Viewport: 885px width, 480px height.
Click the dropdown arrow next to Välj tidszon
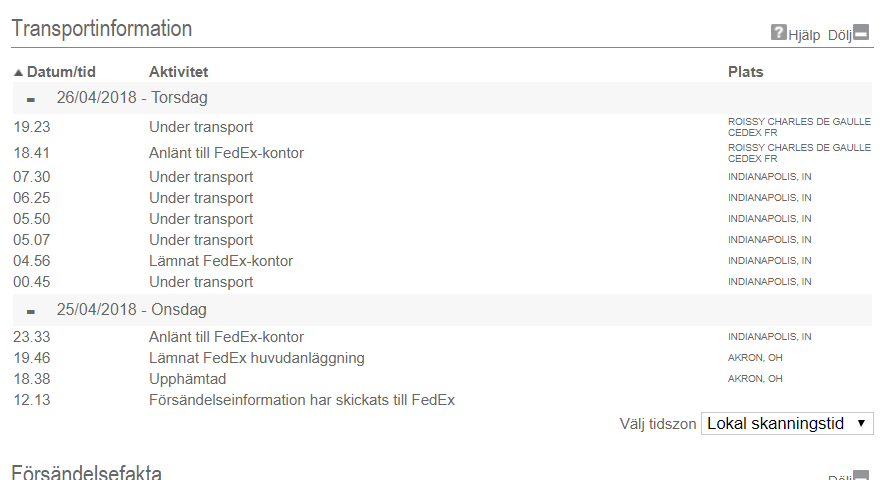coord(861,424)
